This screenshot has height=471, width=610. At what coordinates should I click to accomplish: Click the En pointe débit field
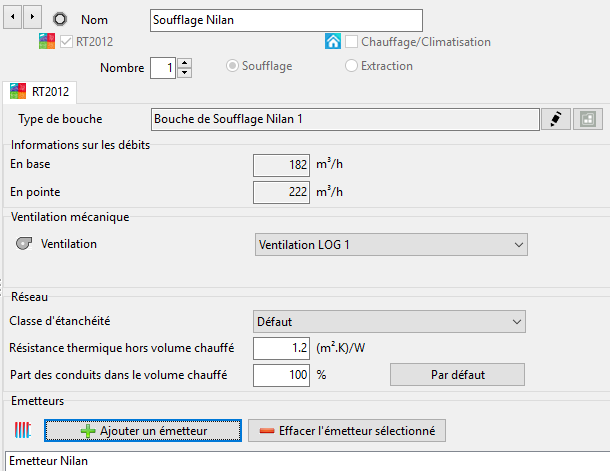point(281,192)
